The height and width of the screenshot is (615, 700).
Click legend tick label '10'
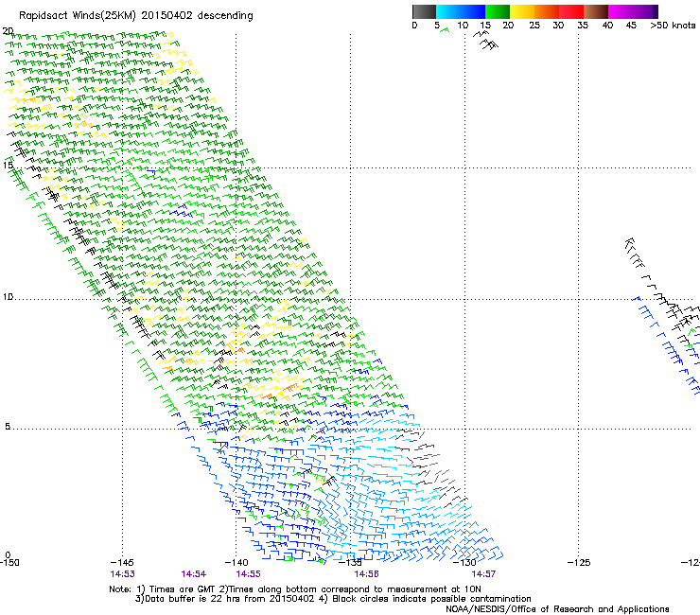click(x=463, y=26)
